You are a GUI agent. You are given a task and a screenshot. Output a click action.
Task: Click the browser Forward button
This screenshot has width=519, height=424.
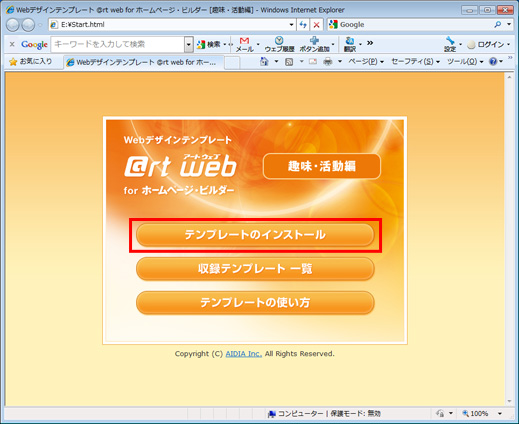tap(28, 25)
